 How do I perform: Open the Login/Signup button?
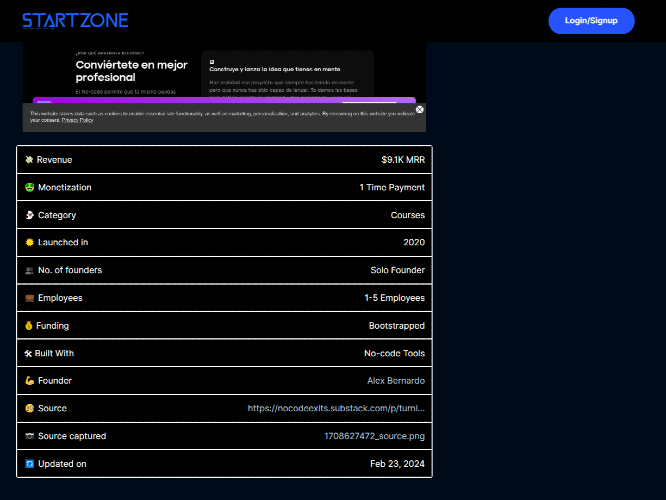[591, 21]
